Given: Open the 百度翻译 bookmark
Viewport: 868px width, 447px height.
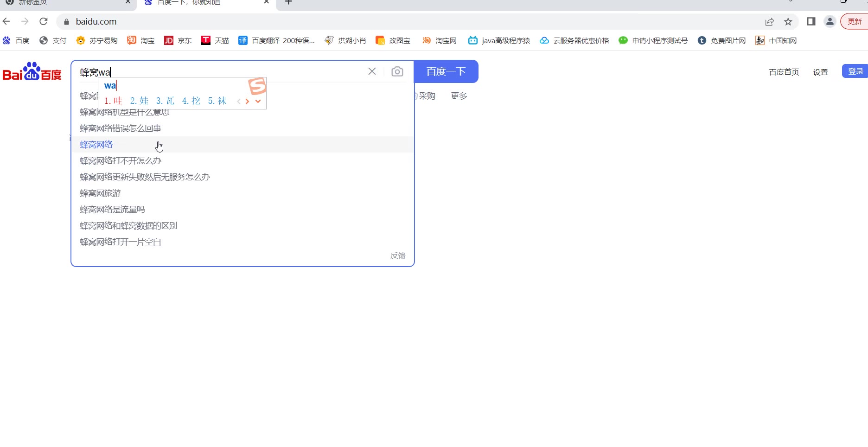Looking at the screenshot, I should (276, 41).
